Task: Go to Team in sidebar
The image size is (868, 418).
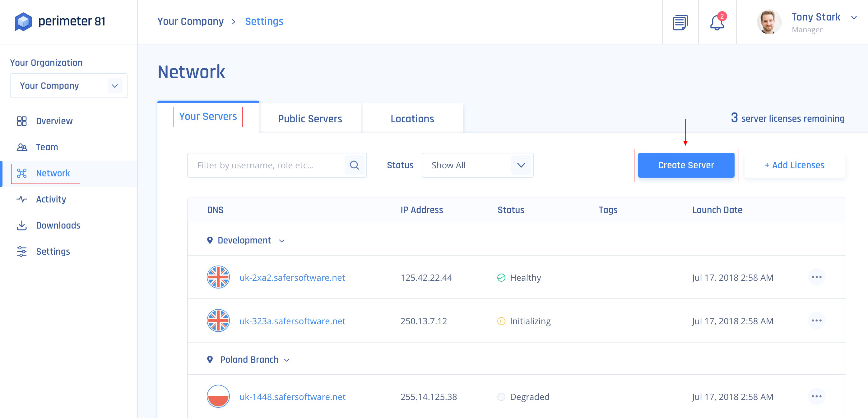Action: (47, 147)
